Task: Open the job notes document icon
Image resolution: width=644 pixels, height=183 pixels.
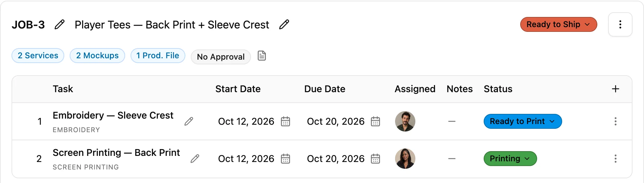Action: click(x=262, y=56)
